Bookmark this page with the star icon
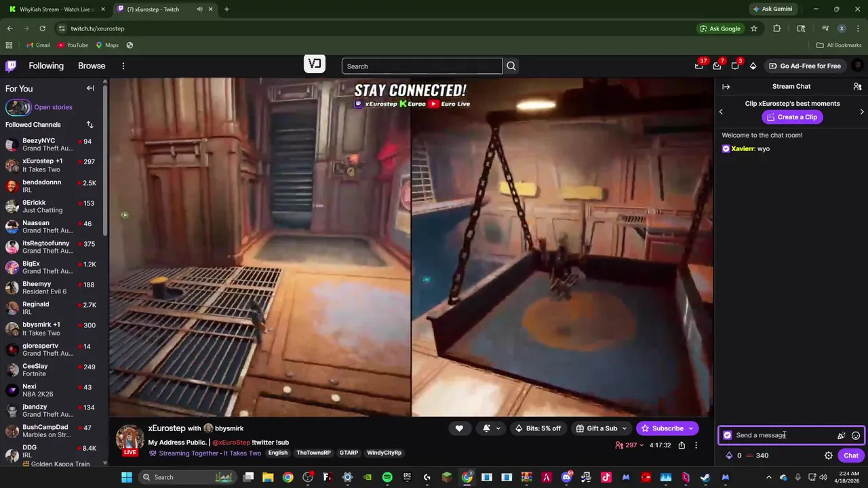Screen dimensions: 868x488 (x=754, y=28)
